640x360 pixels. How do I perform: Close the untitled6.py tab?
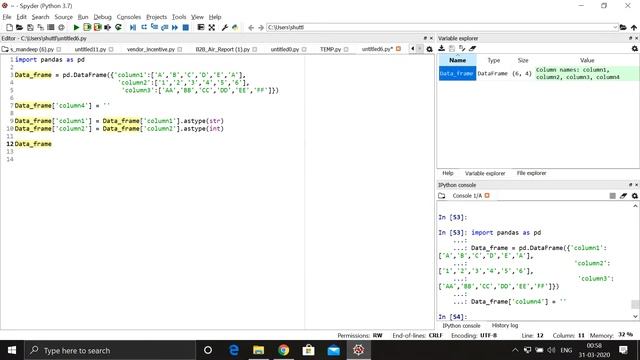pos(398,49)
